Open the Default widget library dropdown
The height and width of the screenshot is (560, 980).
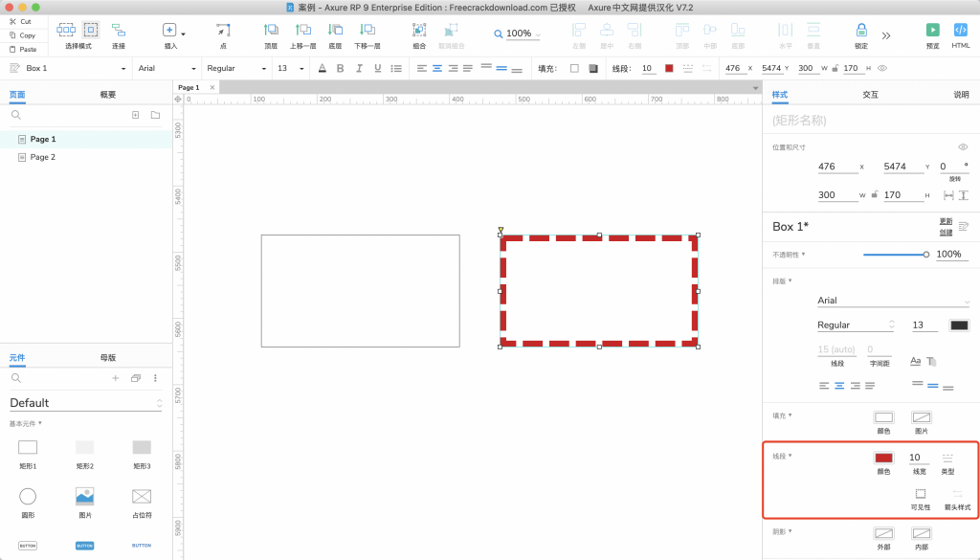(85, 403)
